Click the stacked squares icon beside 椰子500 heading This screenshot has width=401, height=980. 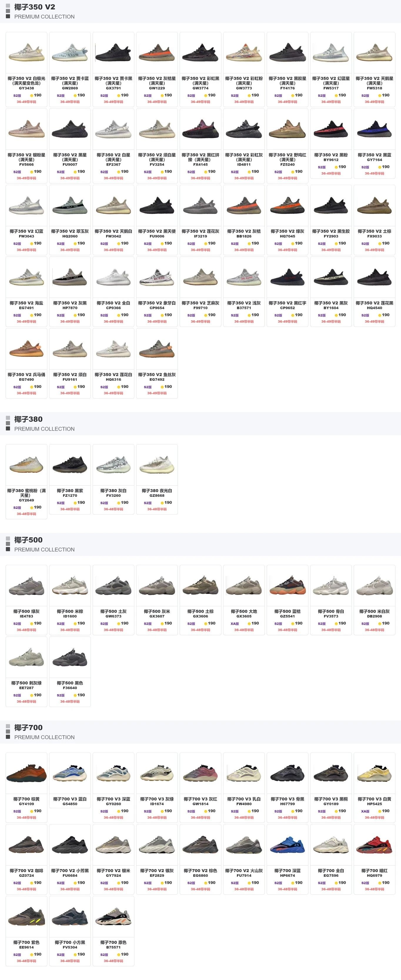8,544
